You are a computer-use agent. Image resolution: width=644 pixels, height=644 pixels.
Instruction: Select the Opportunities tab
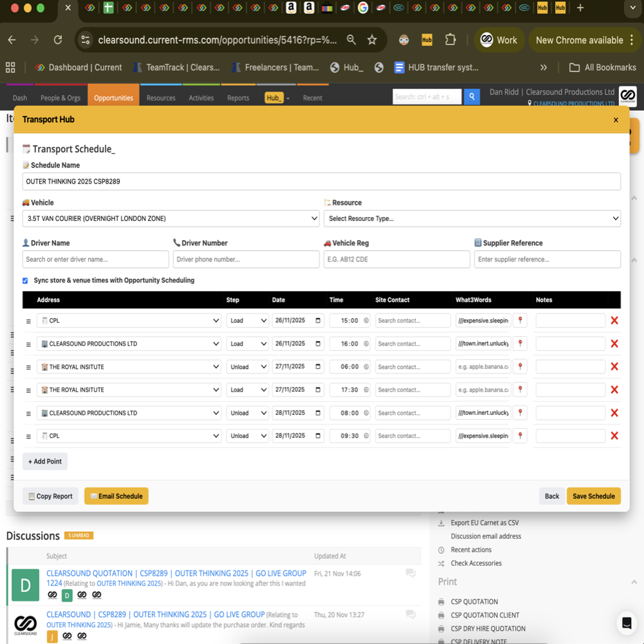[x=113, y=98]
